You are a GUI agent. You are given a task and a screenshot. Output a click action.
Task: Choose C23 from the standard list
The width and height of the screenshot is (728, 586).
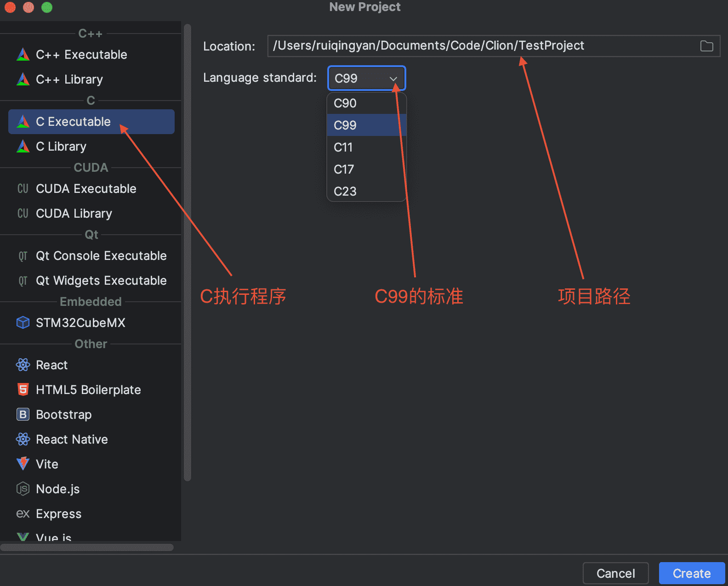pyautogui.click(x=366, y=191)
